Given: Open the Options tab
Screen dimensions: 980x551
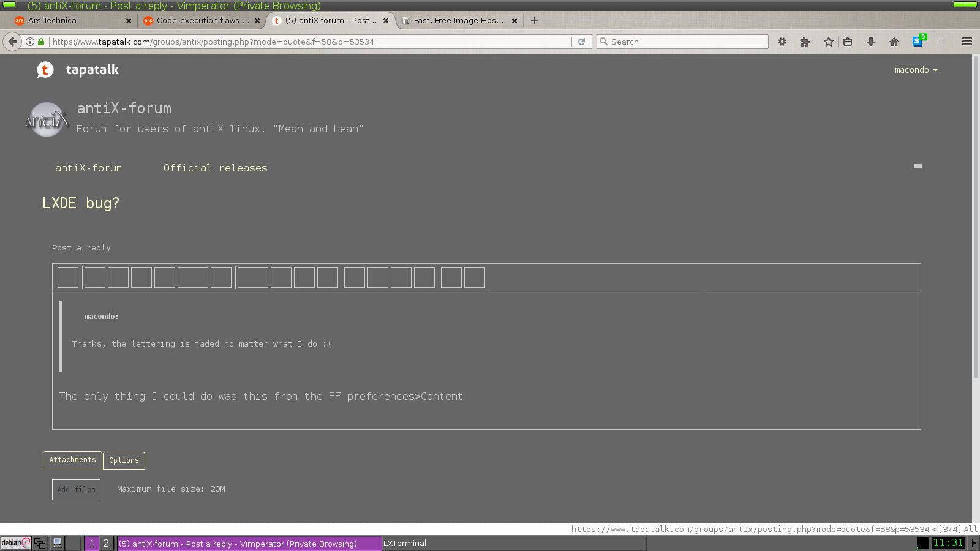Looking at the screenshot, I should (x=124, y=460).
